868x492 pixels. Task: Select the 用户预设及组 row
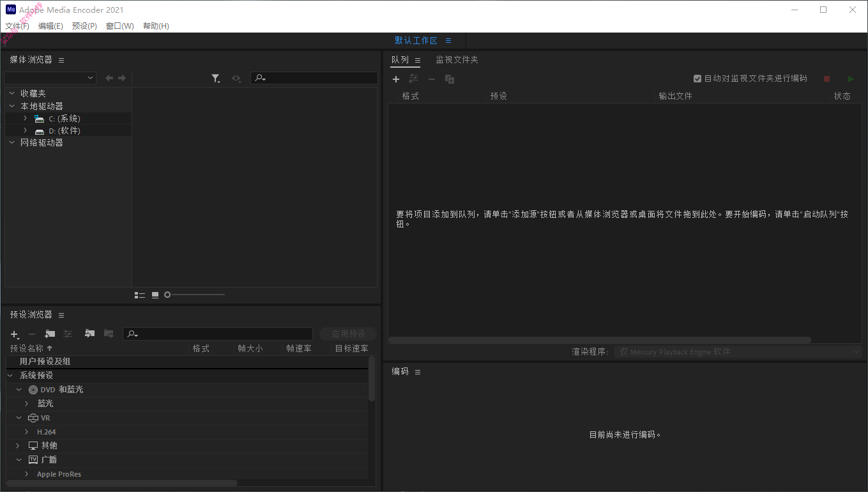pyautogui.click(x=187, y=362)
